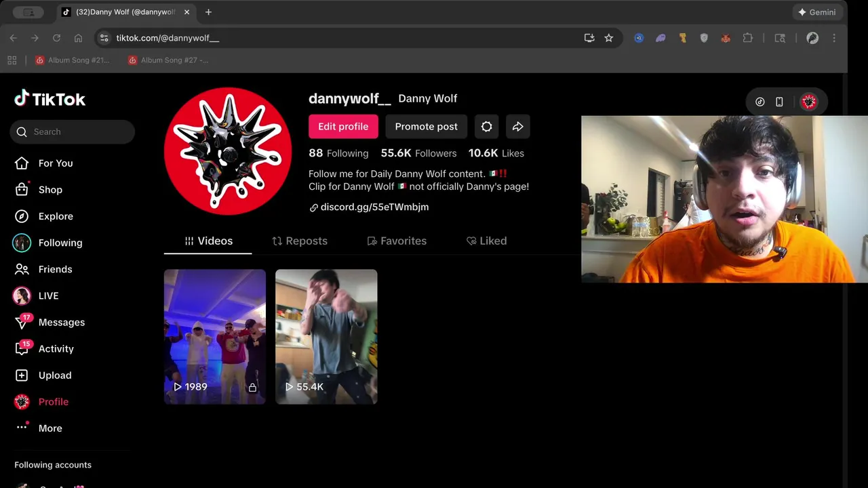Click the large profile avatar picture

(x=228, y=151)
